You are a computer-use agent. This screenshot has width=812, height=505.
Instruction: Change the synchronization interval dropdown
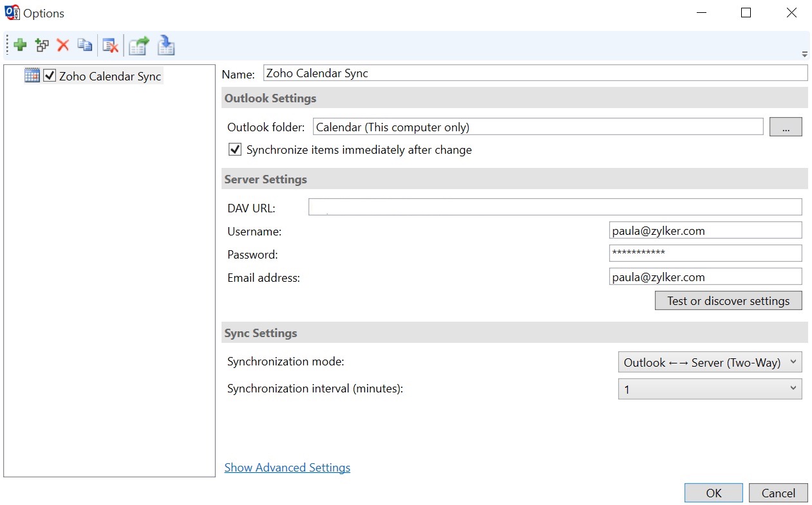tap(793, 388)
